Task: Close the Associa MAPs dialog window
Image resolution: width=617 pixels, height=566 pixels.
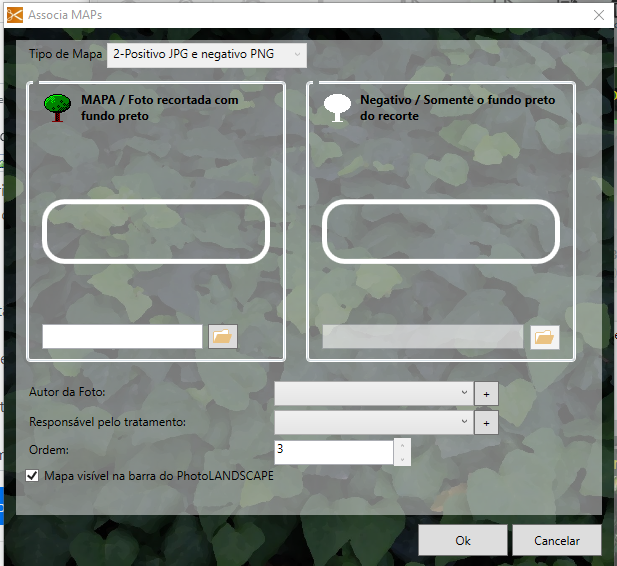Action: pos(598,14)
